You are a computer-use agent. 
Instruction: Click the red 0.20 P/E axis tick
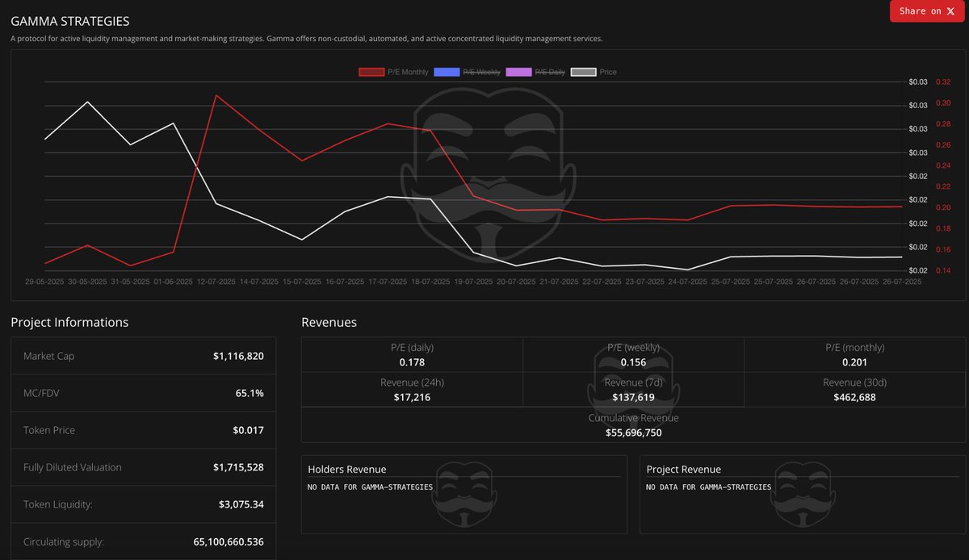click(x=943, y=208)
